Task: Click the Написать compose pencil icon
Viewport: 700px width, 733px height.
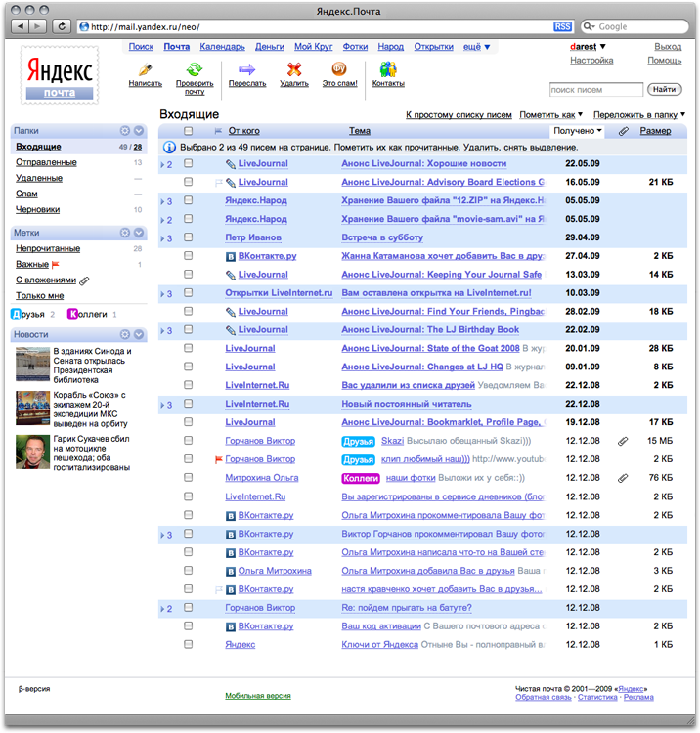Action: pos(145,69)
